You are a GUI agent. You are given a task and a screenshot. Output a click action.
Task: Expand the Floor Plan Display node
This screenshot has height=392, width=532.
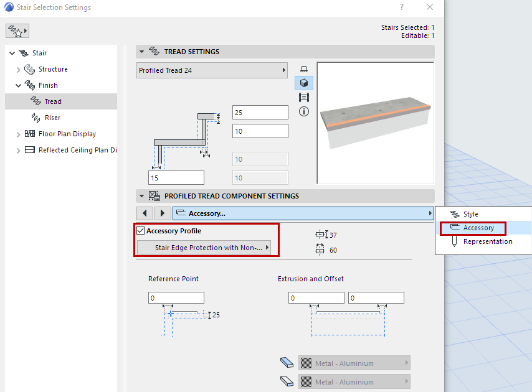18,134
